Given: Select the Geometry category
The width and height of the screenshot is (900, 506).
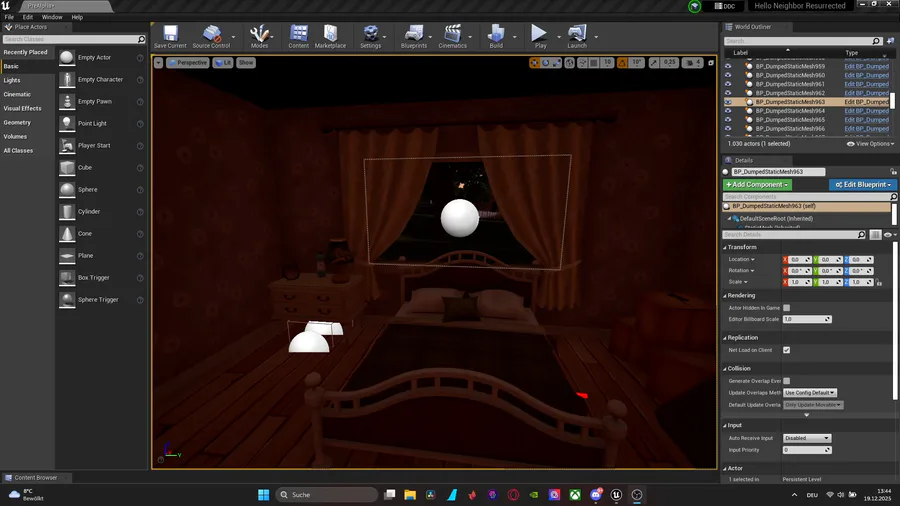Looking at the screenshot, I should (27, 122).
